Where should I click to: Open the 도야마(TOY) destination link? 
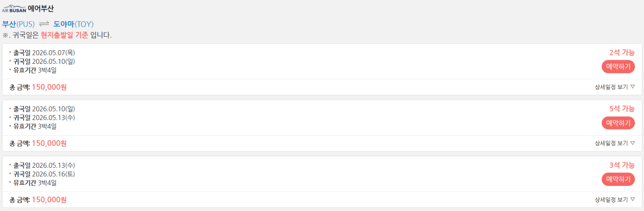(73, 24)
